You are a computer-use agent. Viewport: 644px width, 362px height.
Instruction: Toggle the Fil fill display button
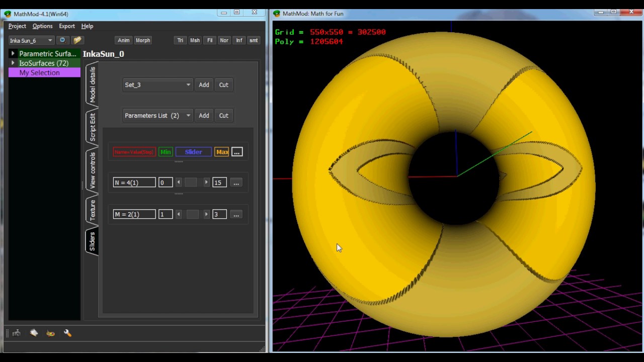pyautogui.click(x=210, y=40)
